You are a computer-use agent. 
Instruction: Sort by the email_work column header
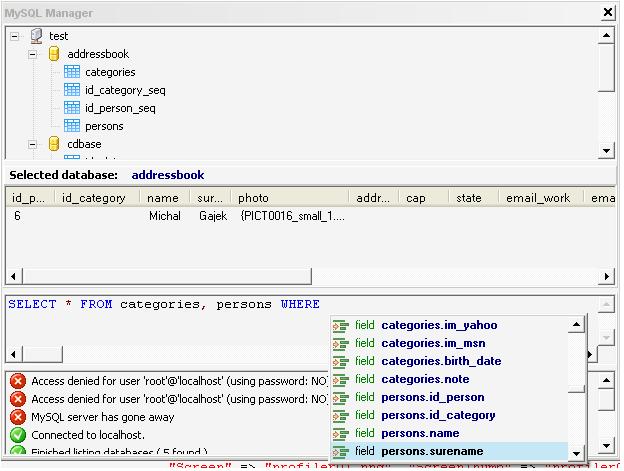pyautogui.click(x=541, y=198)
